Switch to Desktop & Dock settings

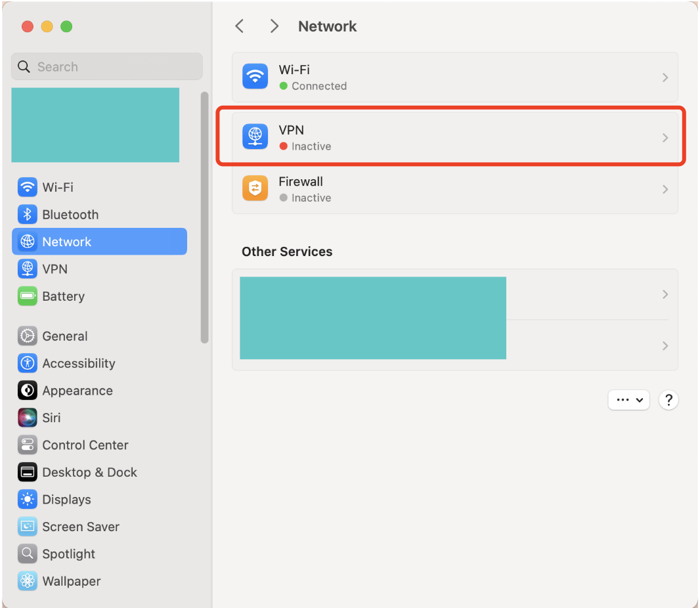click(27, 472)
